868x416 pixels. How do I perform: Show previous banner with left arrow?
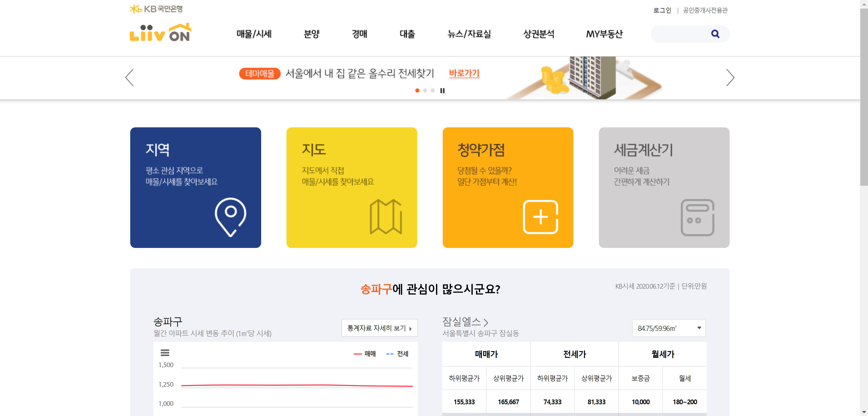(130, 78)
